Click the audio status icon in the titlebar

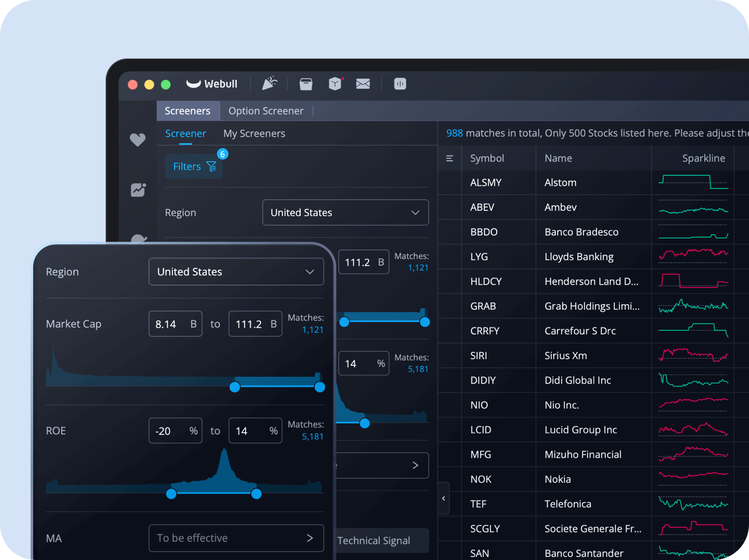399,84
